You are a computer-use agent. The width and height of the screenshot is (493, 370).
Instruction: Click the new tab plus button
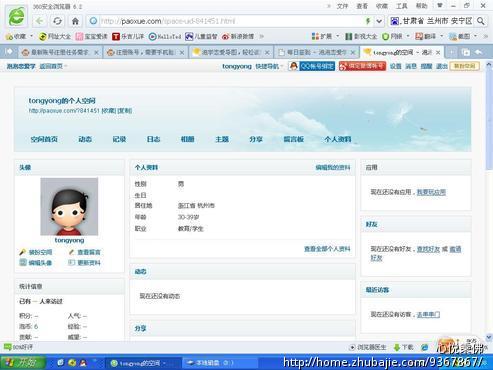tap(452, 52)
